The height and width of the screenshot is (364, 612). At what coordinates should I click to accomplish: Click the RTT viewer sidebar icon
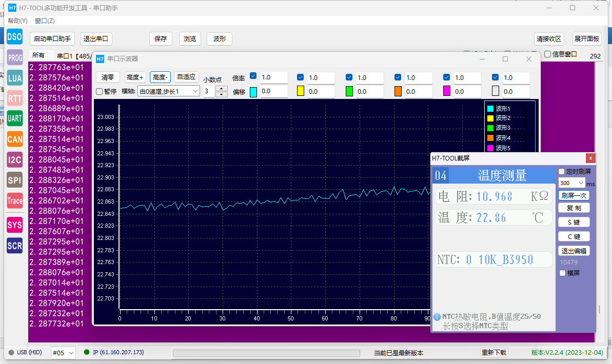click(14, 98)
